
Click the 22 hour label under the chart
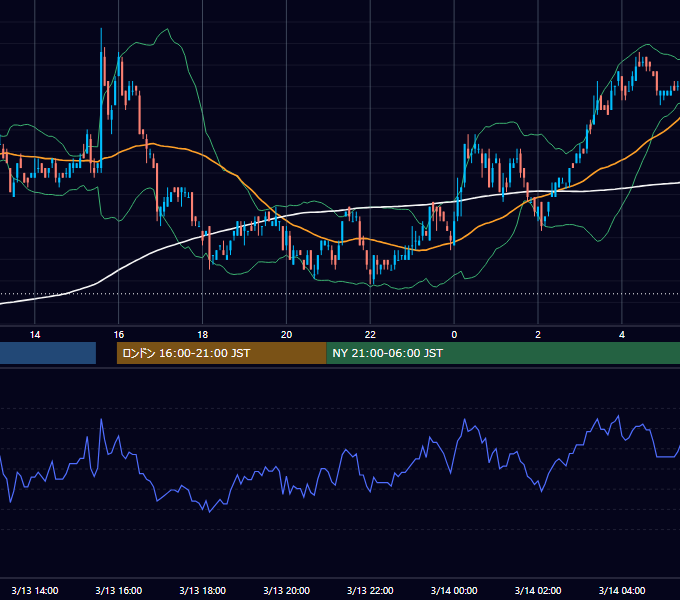pyautogui.click(x=370, y=335)
